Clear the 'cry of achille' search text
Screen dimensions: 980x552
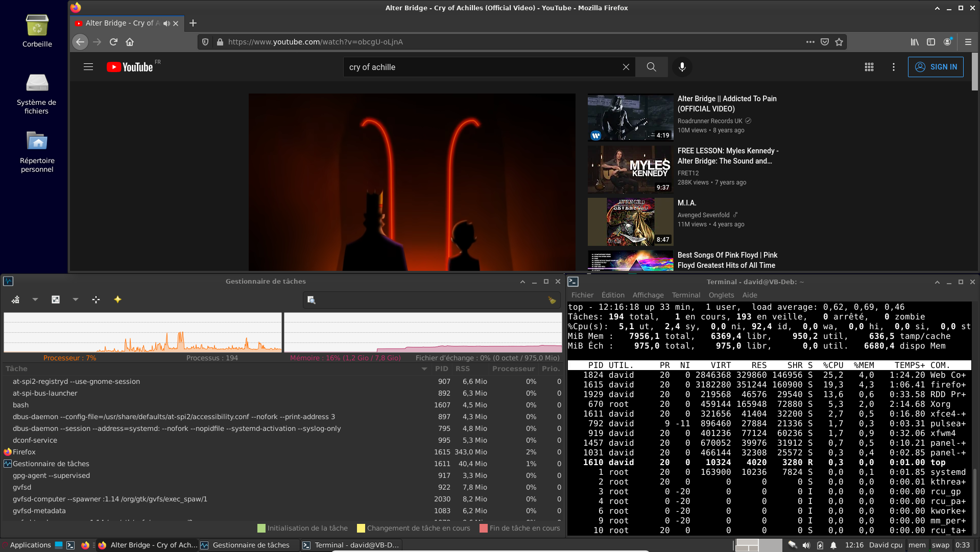pos(626,67)
